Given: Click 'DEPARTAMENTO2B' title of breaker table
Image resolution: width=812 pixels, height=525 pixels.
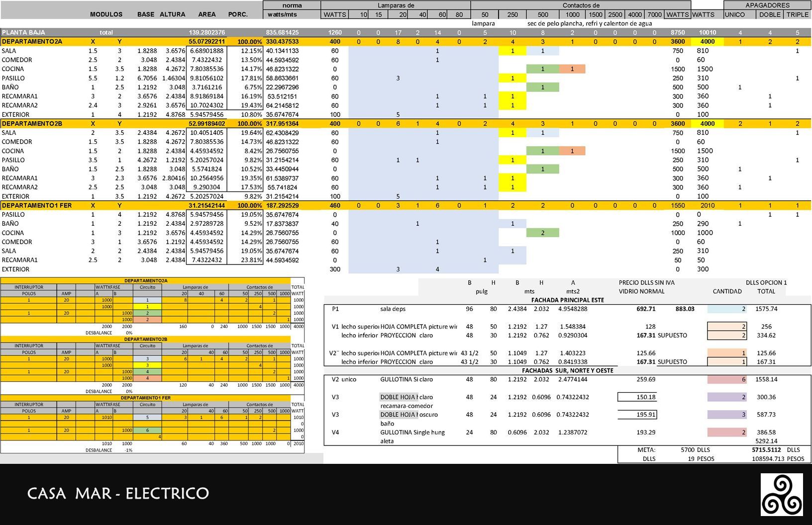Looking at the screenshot, I should [145, 339].
